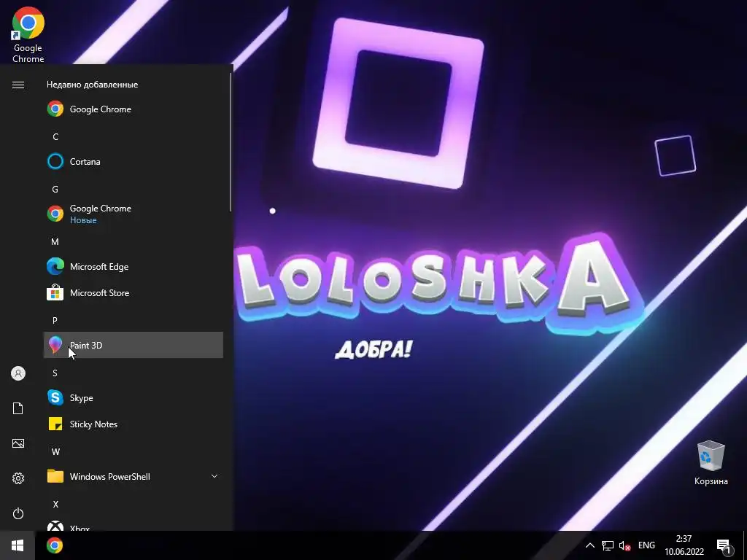Image resolution: width=747 pixels, height=560 pixels.
Task: Open the network status tray icon
Action: (608, 545)
